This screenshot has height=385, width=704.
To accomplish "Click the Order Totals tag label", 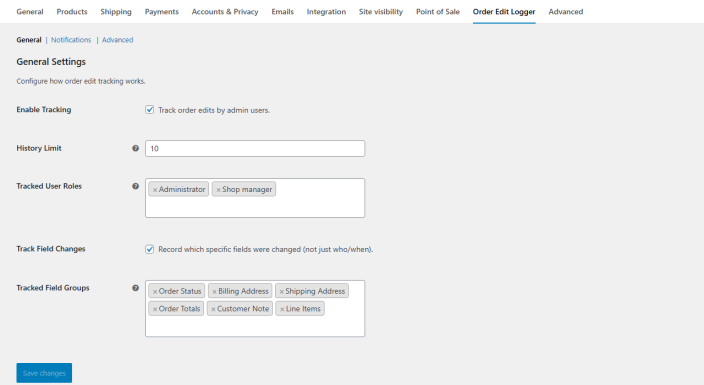I will click(x=180, y=309).
